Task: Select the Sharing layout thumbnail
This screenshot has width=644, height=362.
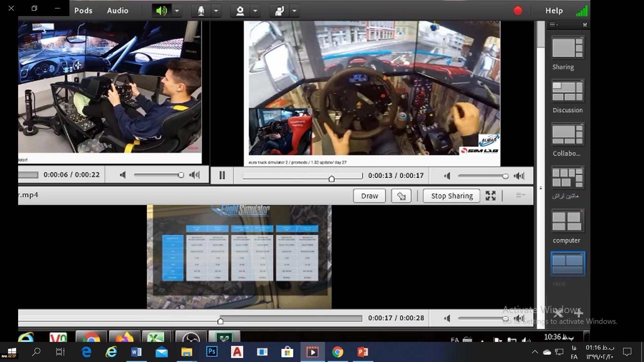Action: click(x=567, y=48)
